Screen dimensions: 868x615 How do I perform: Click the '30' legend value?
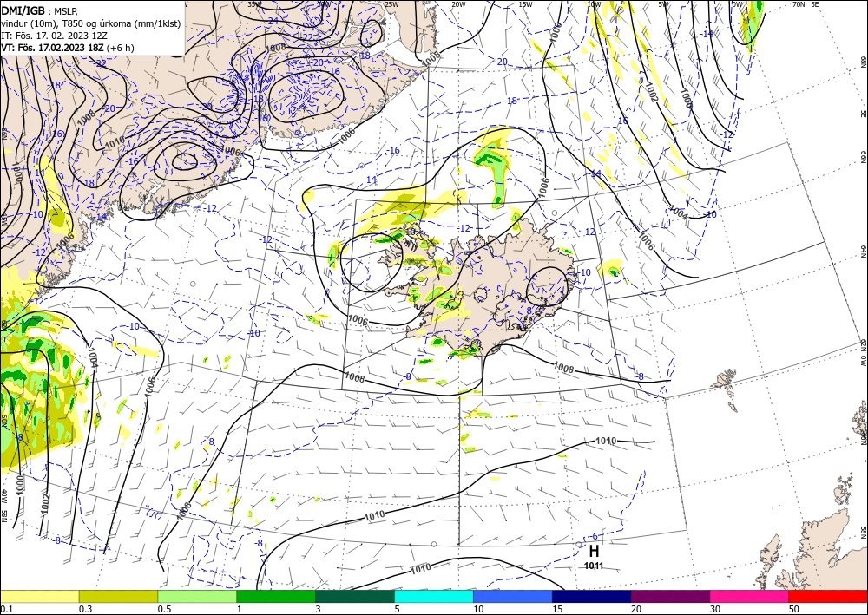(715, 609)
